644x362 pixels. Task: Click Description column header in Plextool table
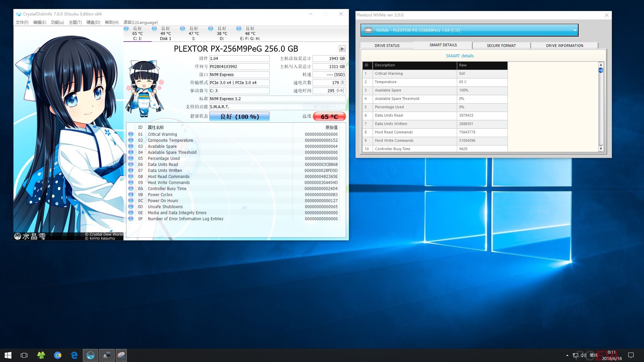(415, 65)
